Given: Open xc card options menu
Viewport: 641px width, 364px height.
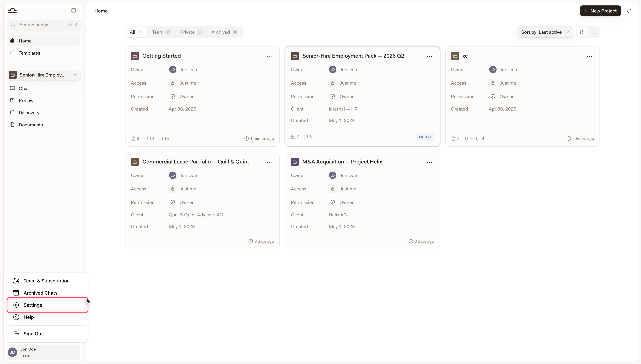Looking at the screenshot, I should tap(589, 56).
